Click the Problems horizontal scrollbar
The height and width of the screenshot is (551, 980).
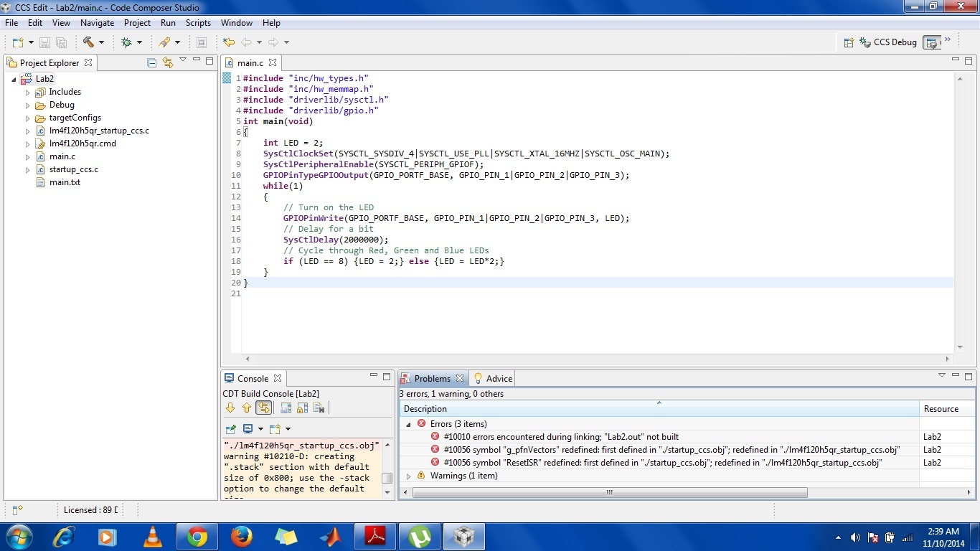pyautogui.click(x=610, y=493)
